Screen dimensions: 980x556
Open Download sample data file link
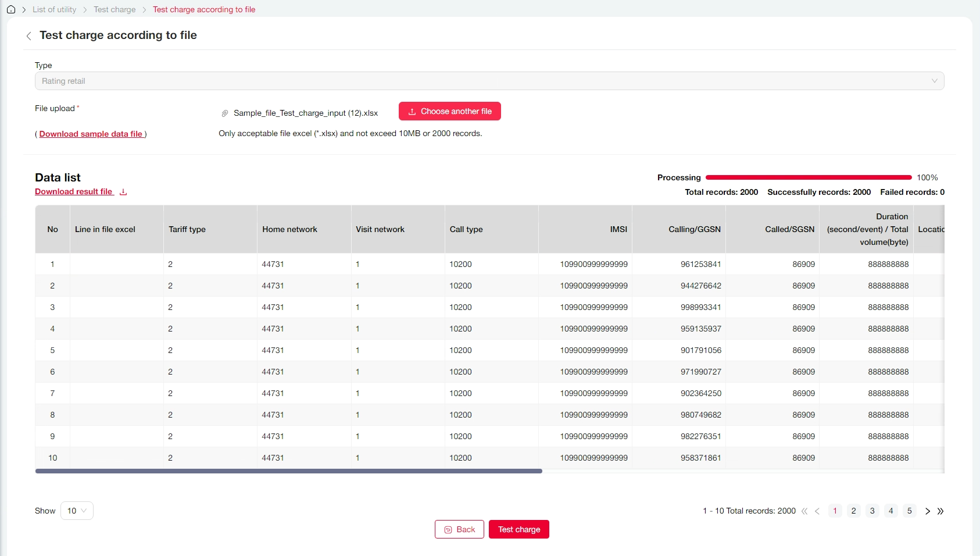pyautogui.click(x=91, y=134)
